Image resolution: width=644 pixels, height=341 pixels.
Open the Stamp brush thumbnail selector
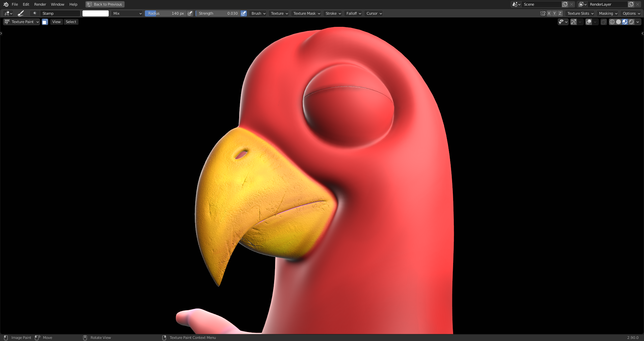35,13
